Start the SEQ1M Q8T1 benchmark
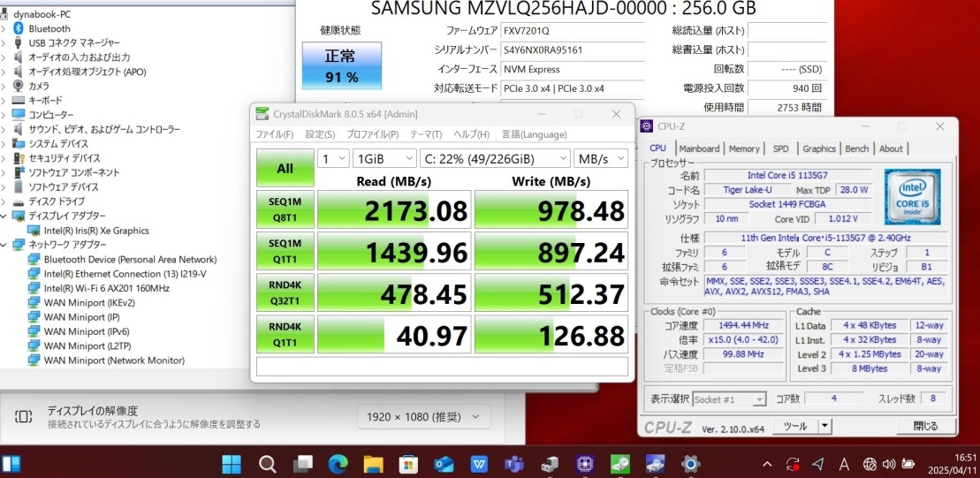Viewport: 980px width, 478px height. (x=285, y=210)
